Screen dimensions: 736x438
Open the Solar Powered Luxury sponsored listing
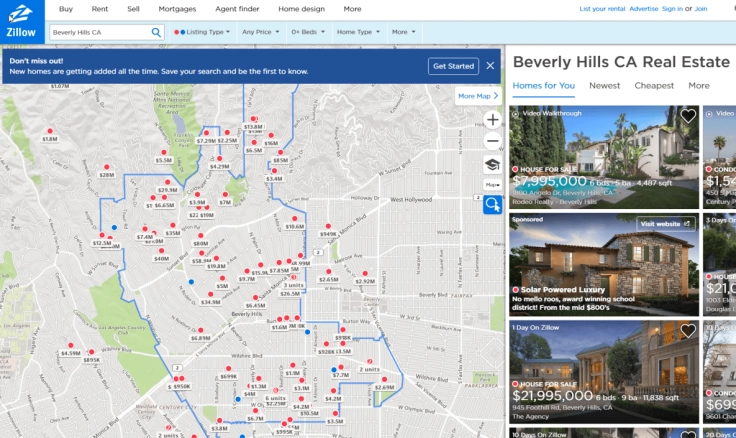(604, 264)
